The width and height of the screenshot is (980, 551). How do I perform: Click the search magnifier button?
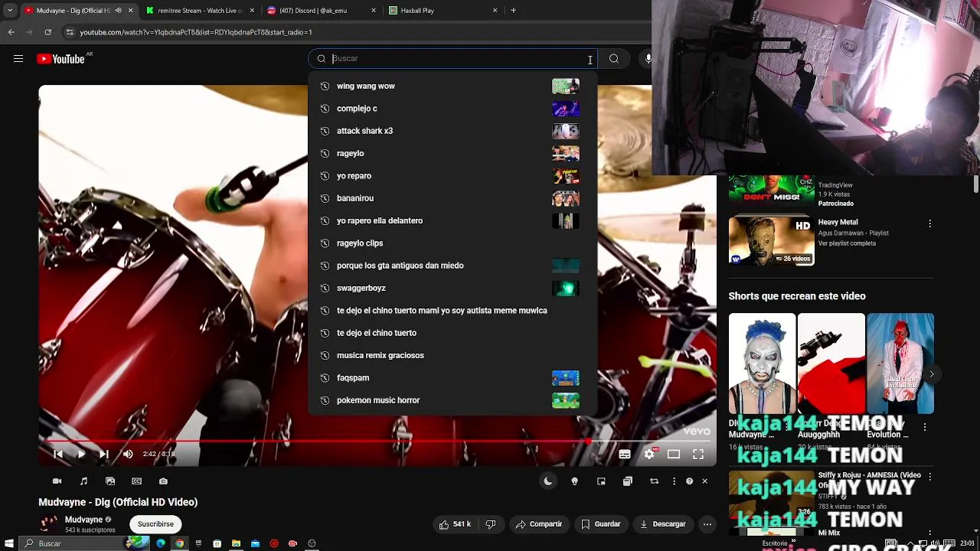point(614,59)
